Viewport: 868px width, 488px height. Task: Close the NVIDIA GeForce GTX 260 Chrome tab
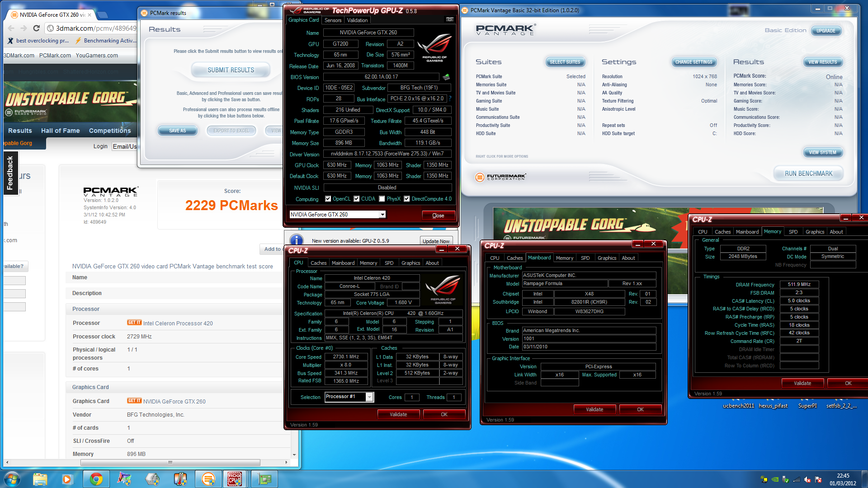90,14
